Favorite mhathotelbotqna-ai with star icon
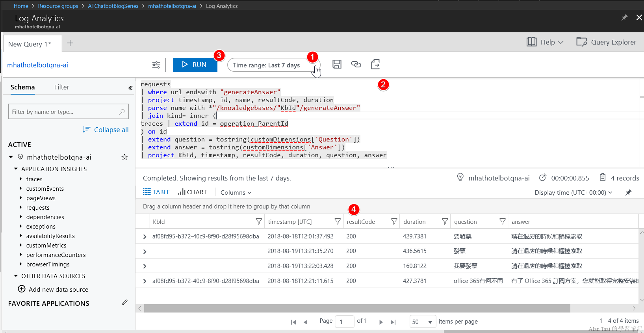The height and width of the screenshot is (333, 644). (124, 157)
